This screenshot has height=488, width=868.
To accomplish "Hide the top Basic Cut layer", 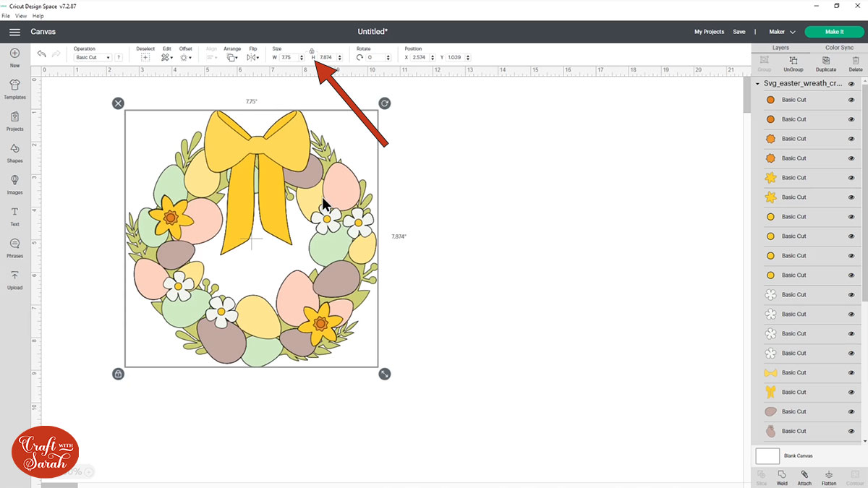I will coord(852,99).
